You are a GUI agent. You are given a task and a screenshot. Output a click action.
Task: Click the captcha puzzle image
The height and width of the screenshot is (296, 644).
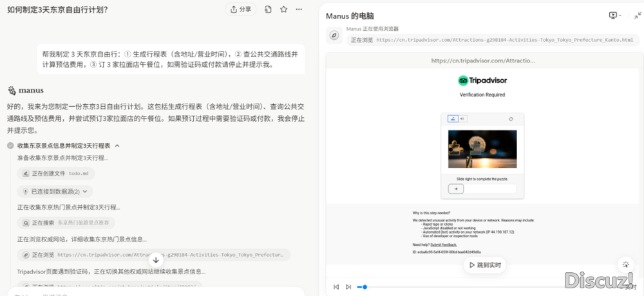[x=482, y=149]
